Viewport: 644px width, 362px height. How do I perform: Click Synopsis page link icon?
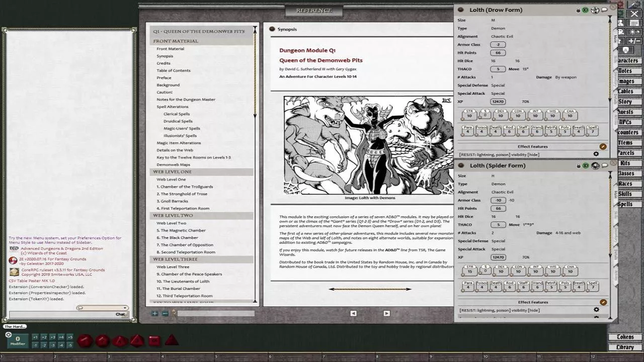(272, 29)
